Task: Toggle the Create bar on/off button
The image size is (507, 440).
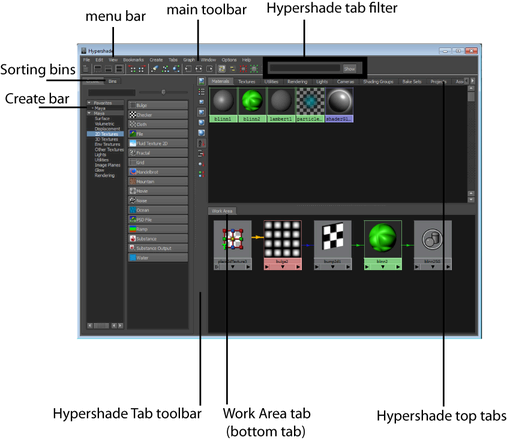Action: [x=86, y=69]
